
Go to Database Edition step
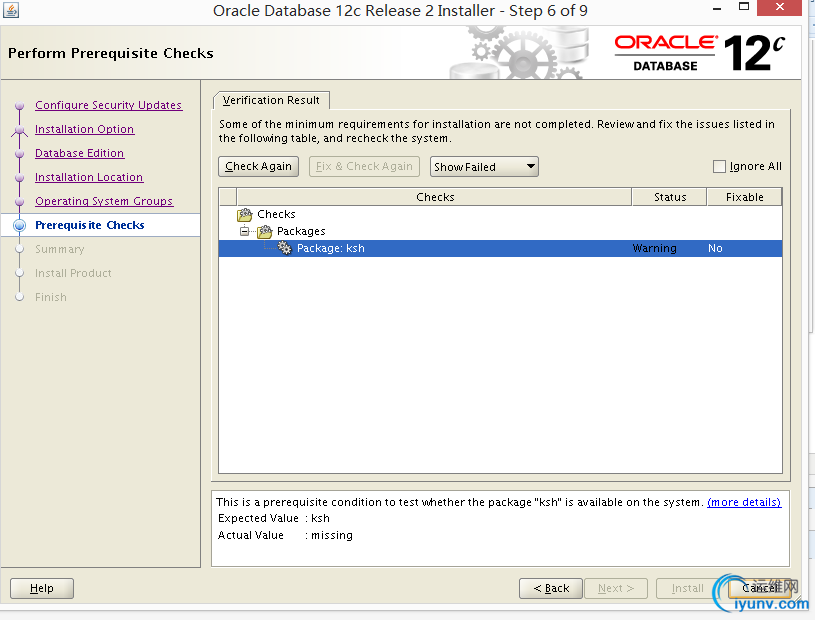click(x=80, y=153)
